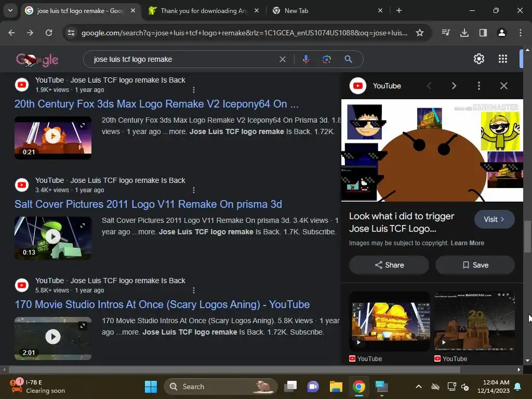532x399 pixels.
Task: Open the media controls icon in toolbar
Action: 446,33
